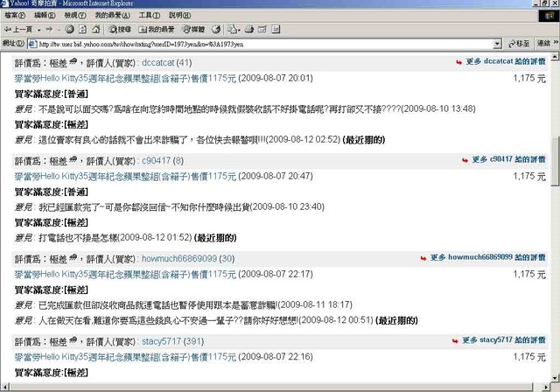The width and height of the screenshot is (560, 392).
Task: Open buyer profile howmuch66869099
Action: click(x=179, y=258)
